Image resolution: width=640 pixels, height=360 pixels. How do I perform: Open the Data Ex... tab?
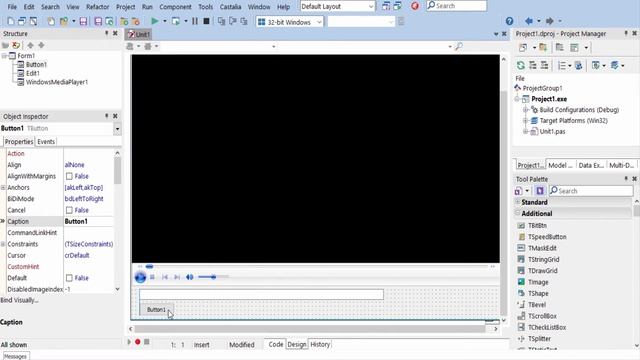coord(591,165)
